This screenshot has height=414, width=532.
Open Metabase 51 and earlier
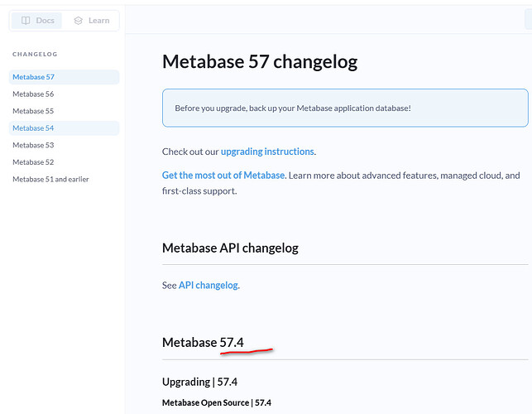click(50, 179)
